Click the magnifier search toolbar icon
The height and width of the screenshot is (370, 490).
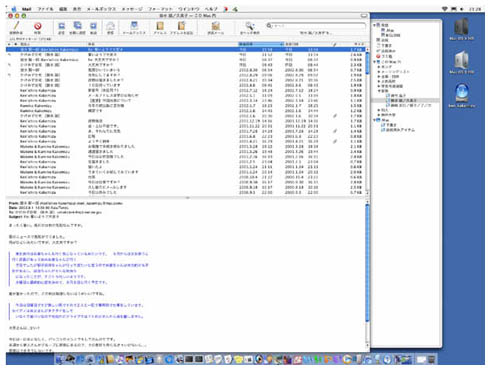pyautogui.click(x=250, y=26)
